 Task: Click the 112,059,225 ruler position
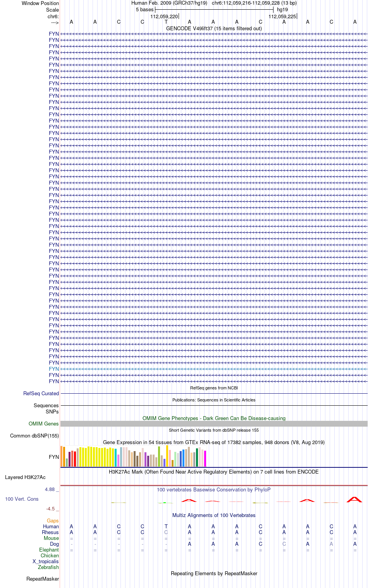282,16
